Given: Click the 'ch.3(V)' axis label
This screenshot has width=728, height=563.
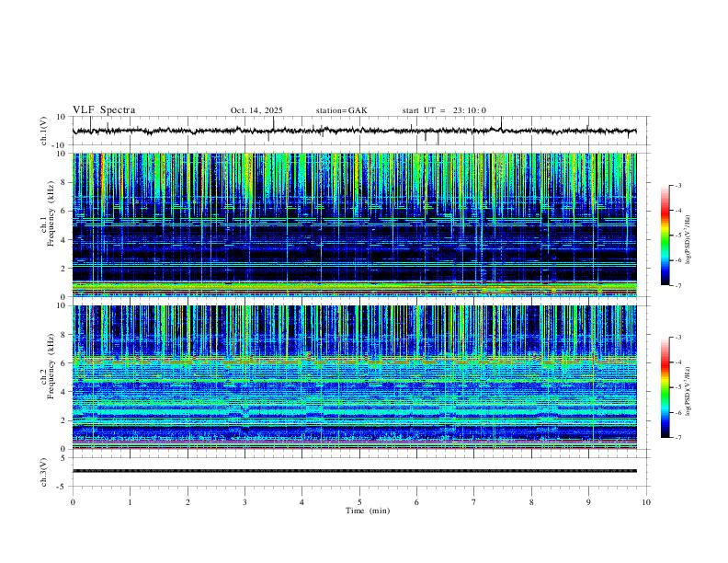Looking at the screenshot, I should tap(44, 472).
